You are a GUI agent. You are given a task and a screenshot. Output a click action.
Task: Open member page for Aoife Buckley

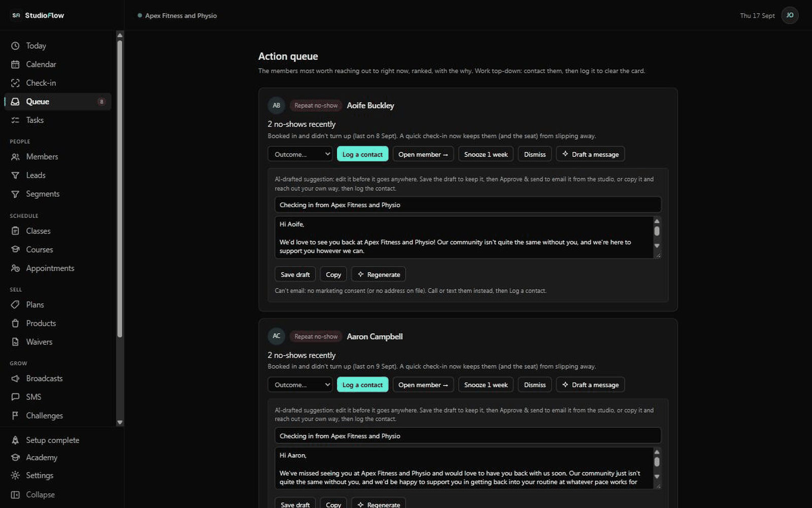click(423, 154)
